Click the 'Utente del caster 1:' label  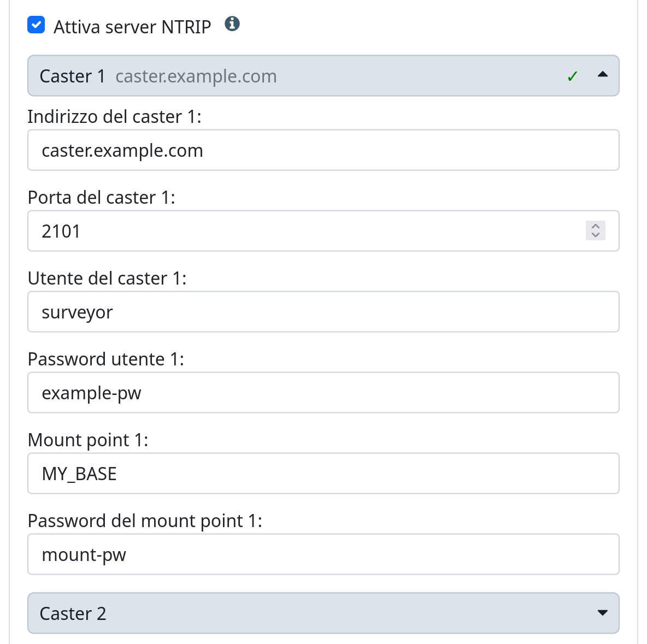click(x=107, y=279)
